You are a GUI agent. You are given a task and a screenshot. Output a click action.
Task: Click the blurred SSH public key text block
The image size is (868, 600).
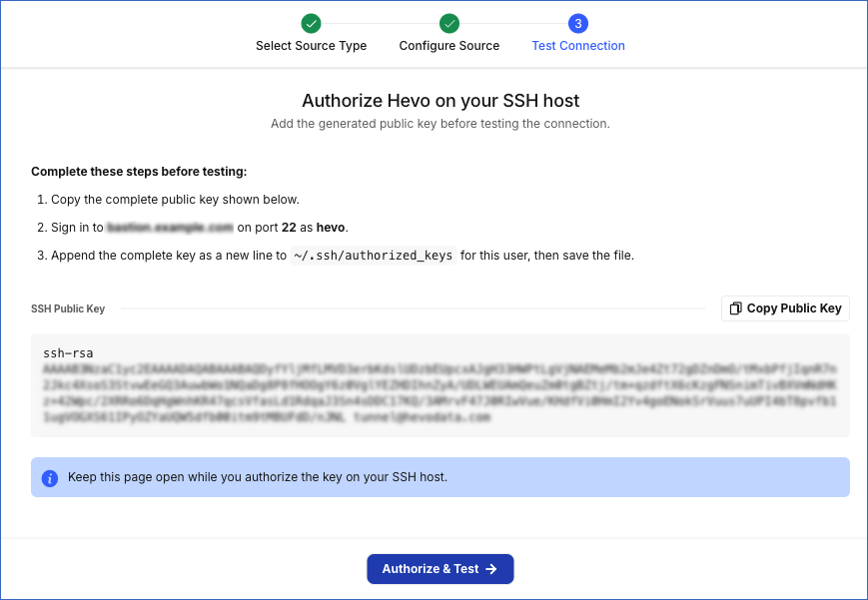click(x=440, y=392)
